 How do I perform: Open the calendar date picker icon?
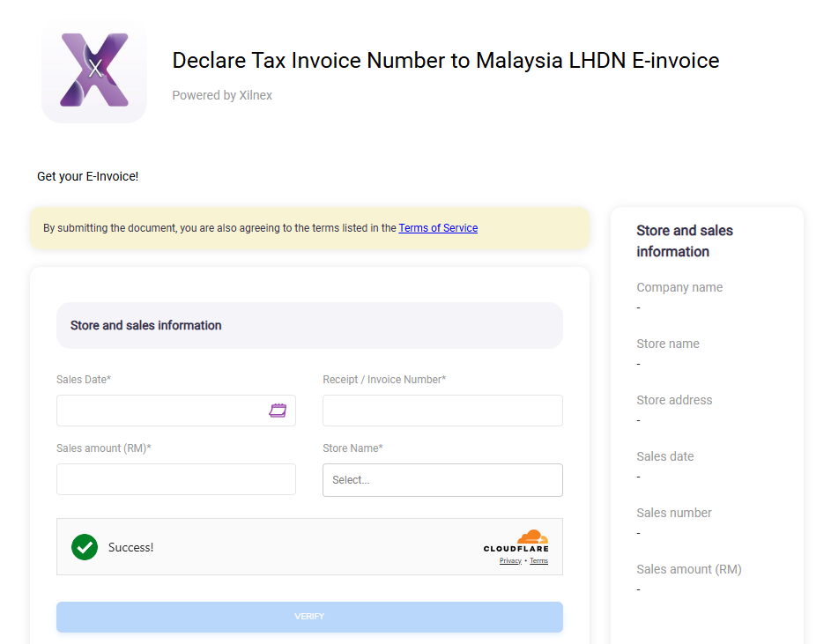tap(278, 411)
